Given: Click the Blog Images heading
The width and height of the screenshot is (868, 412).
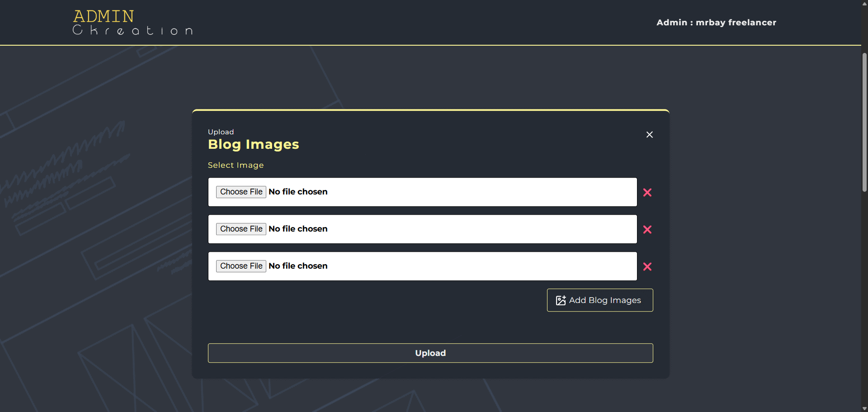Looking at the screenshot, I should 253,144.
